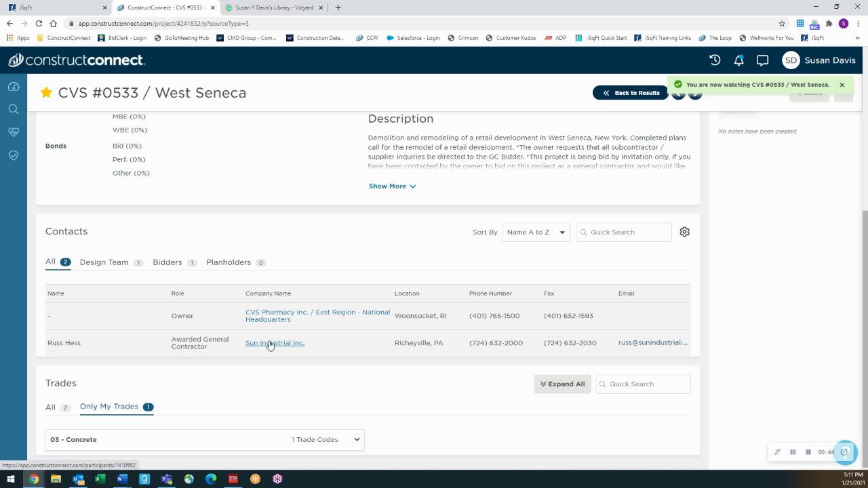The height and width of the screenshot is (488, 868).
Task: Bookmark this page with Chrome star
Action: point(782,23)
